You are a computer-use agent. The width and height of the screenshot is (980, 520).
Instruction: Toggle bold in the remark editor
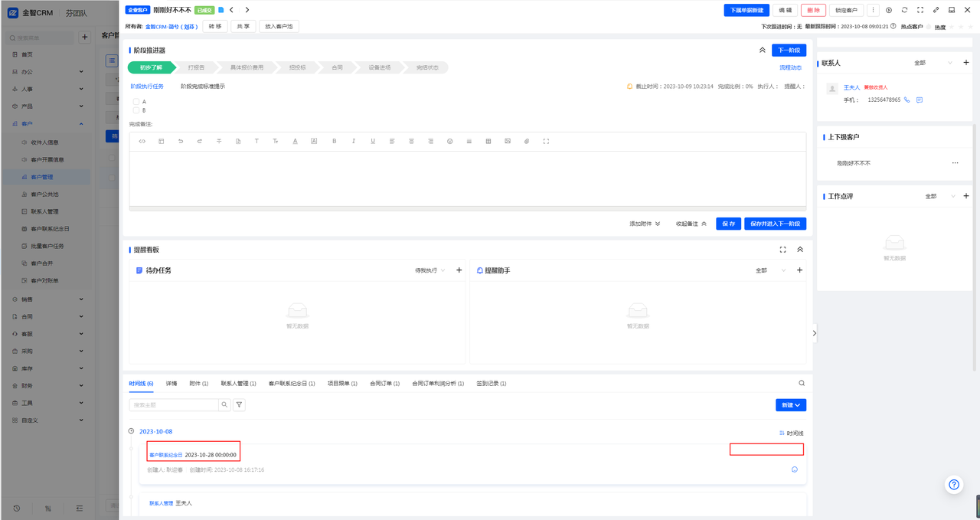[x=334, y=142]
